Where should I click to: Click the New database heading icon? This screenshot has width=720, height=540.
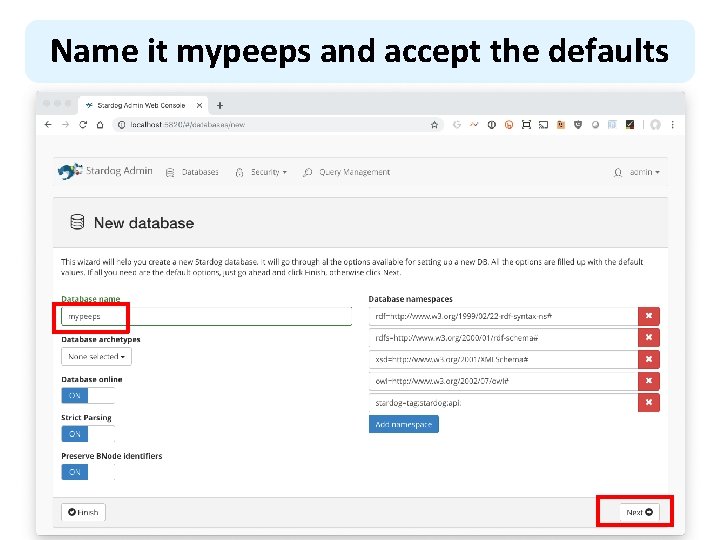[x=77, y=222]
